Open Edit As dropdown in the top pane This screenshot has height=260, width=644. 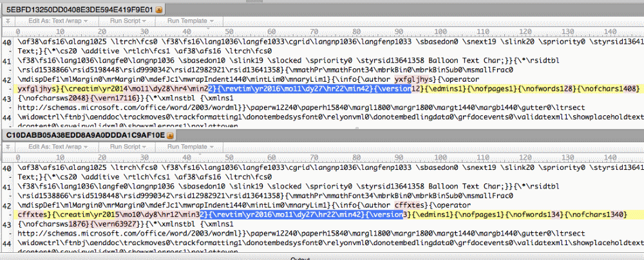coord(57,21)
